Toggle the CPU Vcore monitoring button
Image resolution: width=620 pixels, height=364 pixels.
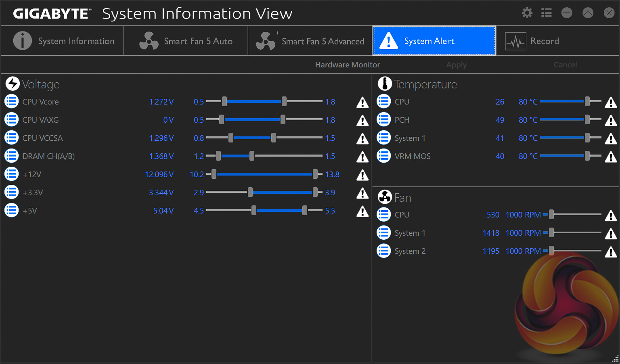click(12, 102)
